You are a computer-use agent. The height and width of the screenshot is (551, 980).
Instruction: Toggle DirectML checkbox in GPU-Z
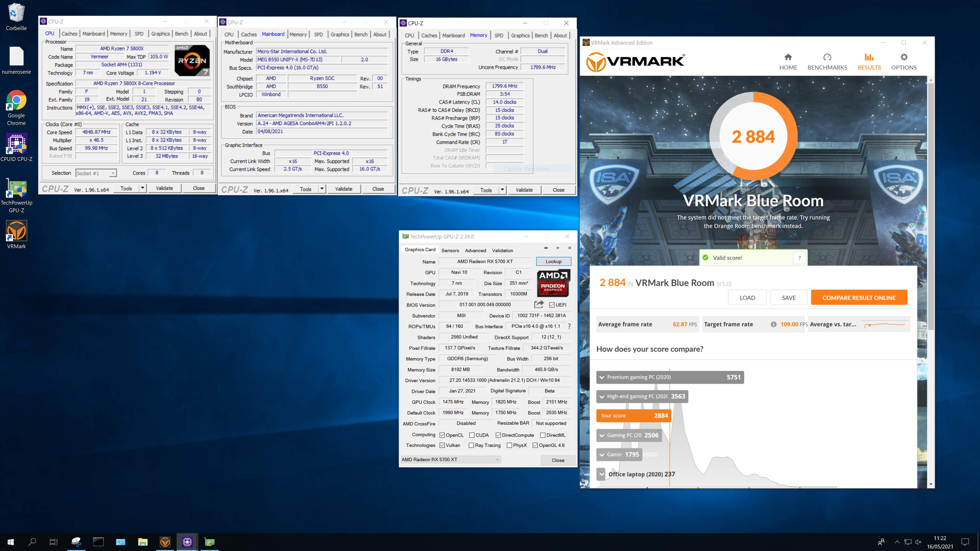[x=543, y=435]
